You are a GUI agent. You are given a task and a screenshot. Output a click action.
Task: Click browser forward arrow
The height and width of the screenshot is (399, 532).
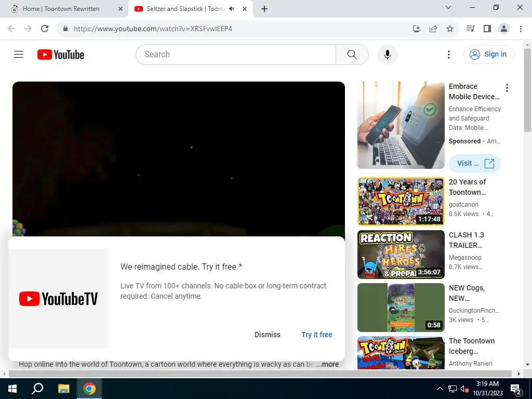tap(28, 29)
